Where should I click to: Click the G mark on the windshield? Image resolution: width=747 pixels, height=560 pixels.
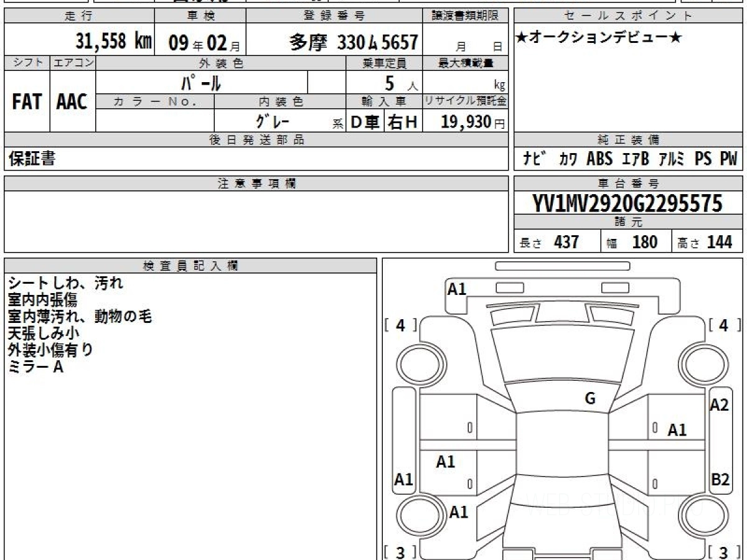click(x=590, y=399)
